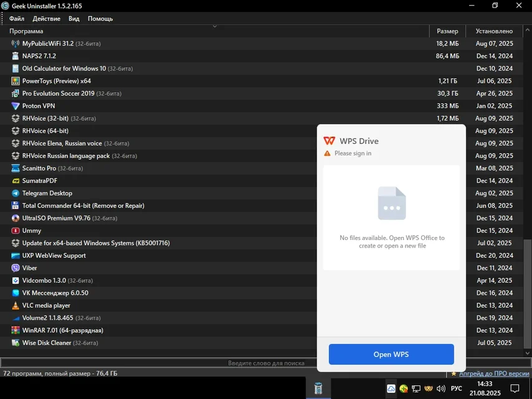Click the WPS Drive logo icon

[x=329, y=140]
